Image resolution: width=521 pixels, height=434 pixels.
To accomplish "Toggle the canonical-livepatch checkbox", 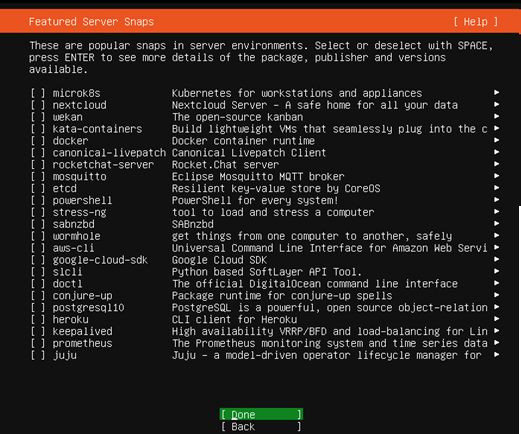I will pos(38,153).
